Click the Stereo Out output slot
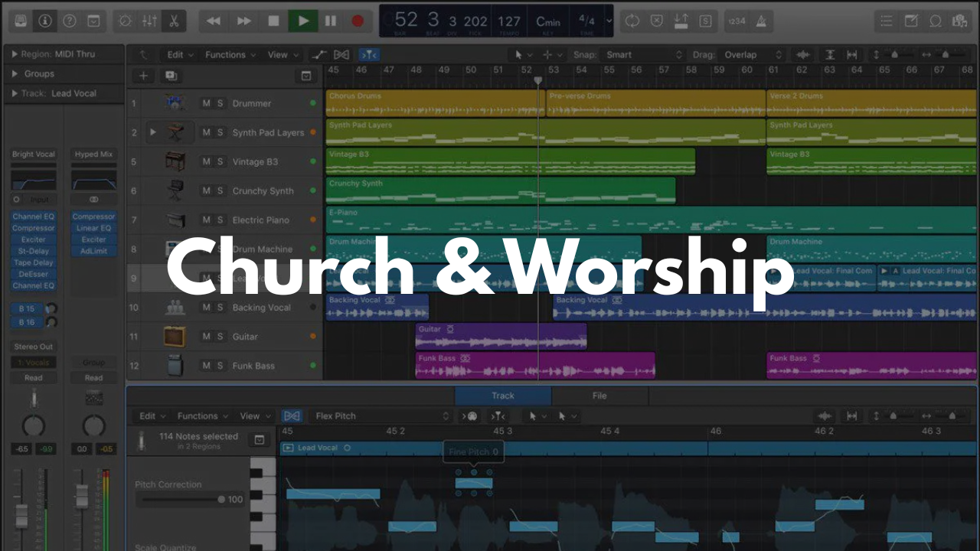Screen dimensions: 980x551 tap(34, 347)
